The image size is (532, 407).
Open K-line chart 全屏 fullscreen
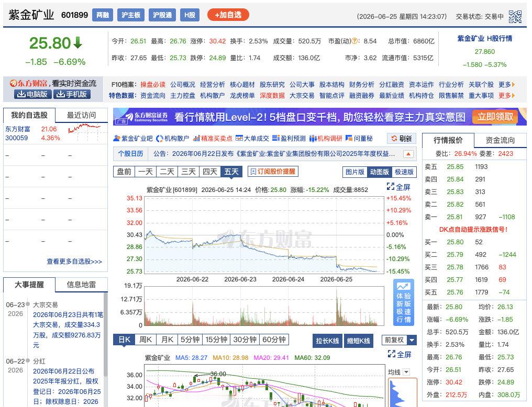click(400, 354)
